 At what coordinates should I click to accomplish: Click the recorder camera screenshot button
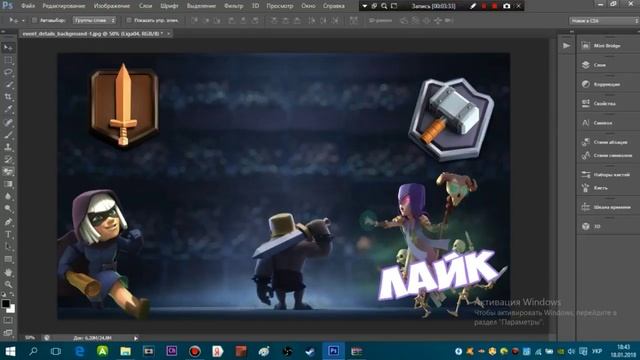[x=507, y=6]
